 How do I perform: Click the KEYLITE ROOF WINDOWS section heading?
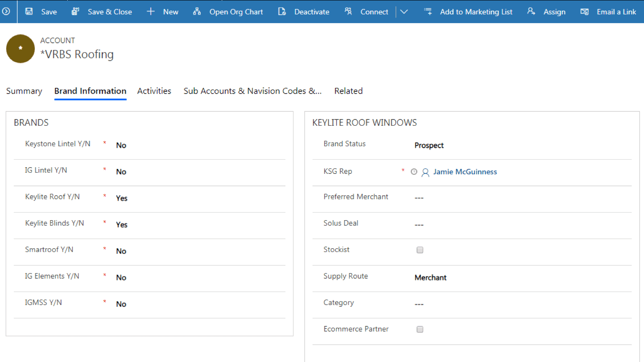365,123
